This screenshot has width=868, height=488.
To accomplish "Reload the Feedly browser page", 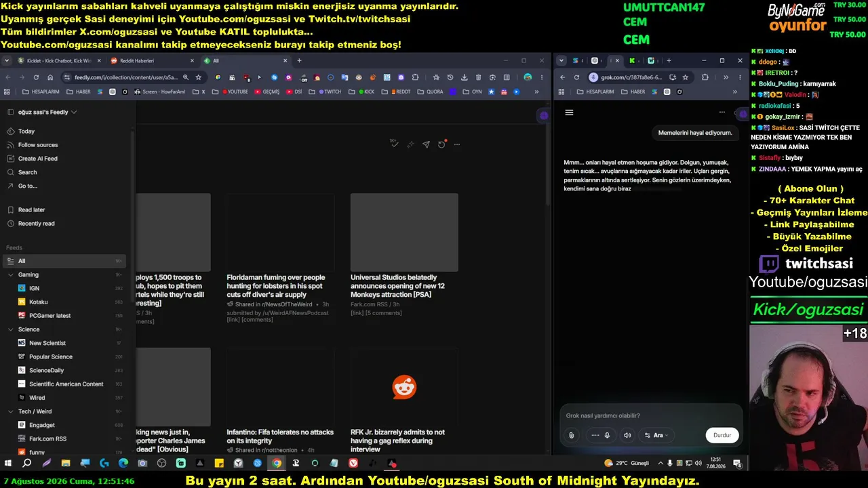I will click(x=36, y=77).
